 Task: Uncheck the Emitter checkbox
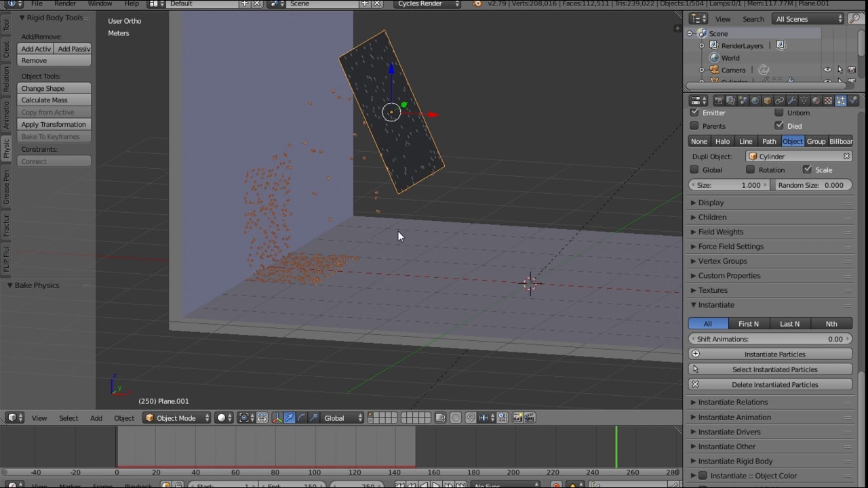(x=694, y=113)
